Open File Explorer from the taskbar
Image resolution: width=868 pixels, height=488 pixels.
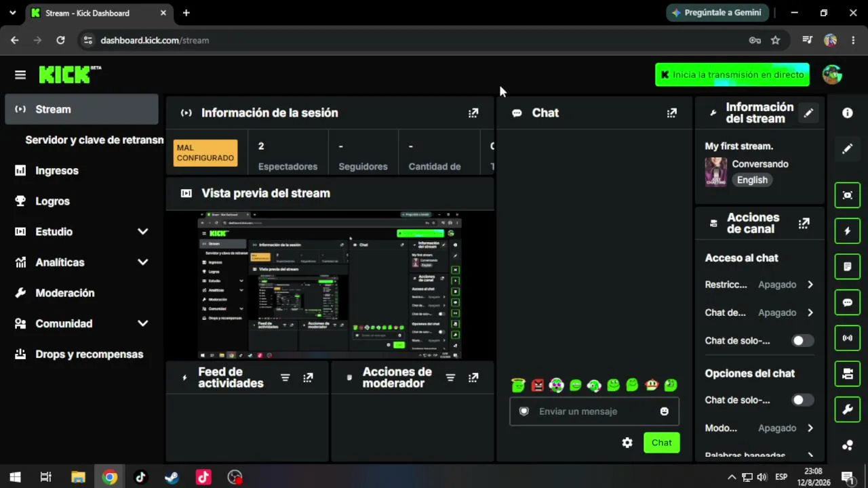(78, 477)
